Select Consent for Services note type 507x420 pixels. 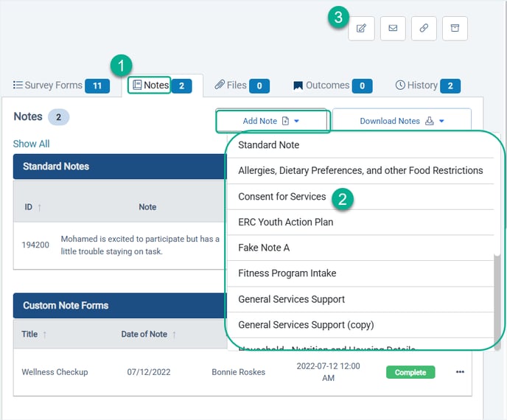pyautogui.click(x=282, y=197)
